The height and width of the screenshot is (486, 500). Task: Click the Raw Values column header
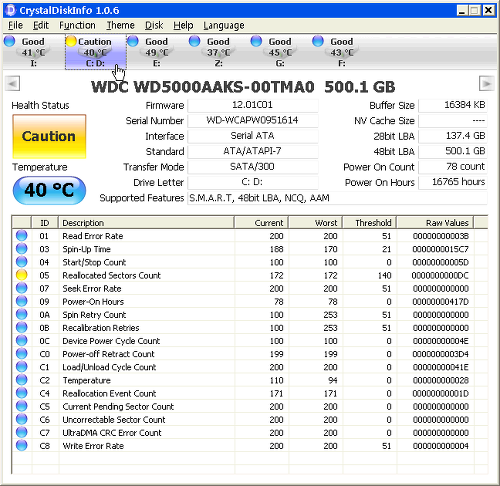coord(435,223)
